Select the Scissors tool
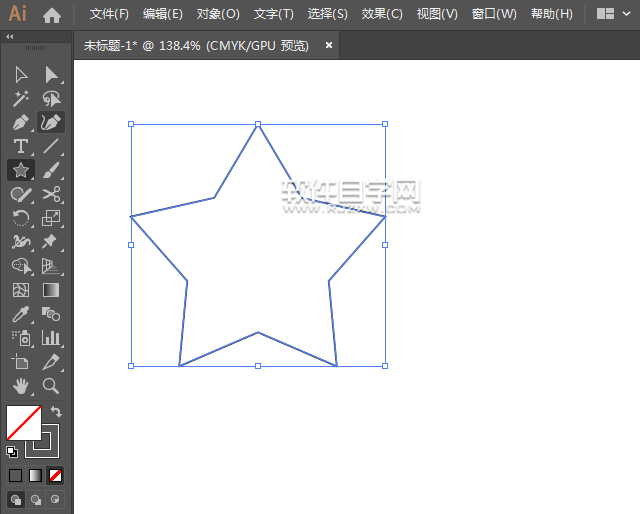Image resolution: width=640 pixels, height=514 pixels. (x=51, y=194)
